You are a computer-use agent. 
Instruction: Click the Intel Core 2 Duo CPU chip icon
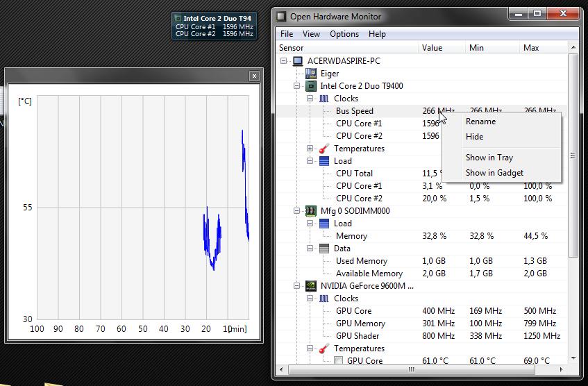[x=311, y=86]
